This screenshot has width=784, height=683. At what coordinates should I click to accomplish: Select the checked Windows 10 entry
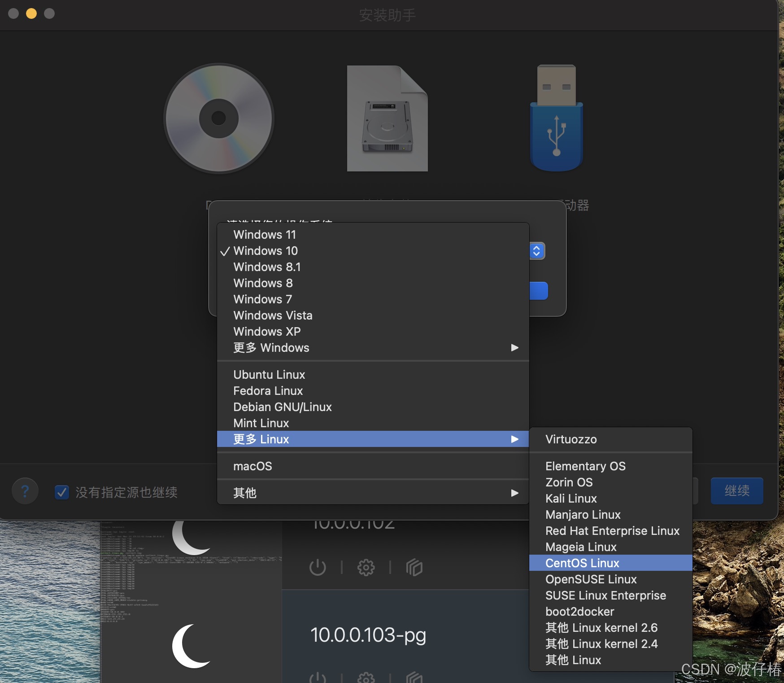(x=373, y=251)
